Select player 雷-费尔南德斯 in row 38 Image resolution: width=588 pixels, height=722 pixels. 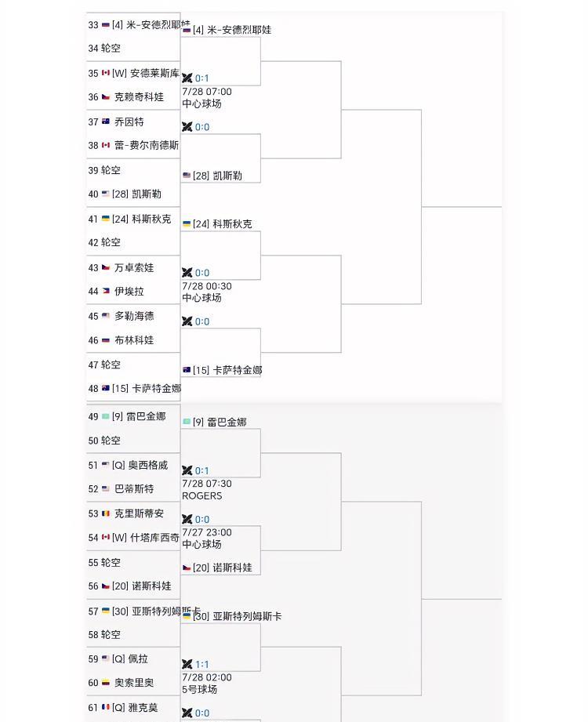point(146,146)
